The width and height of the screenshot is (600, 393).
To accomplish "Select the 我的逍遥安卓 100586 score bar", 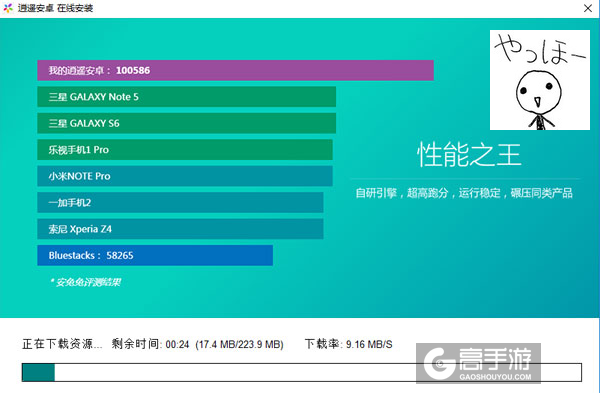I will pos(235,70).
